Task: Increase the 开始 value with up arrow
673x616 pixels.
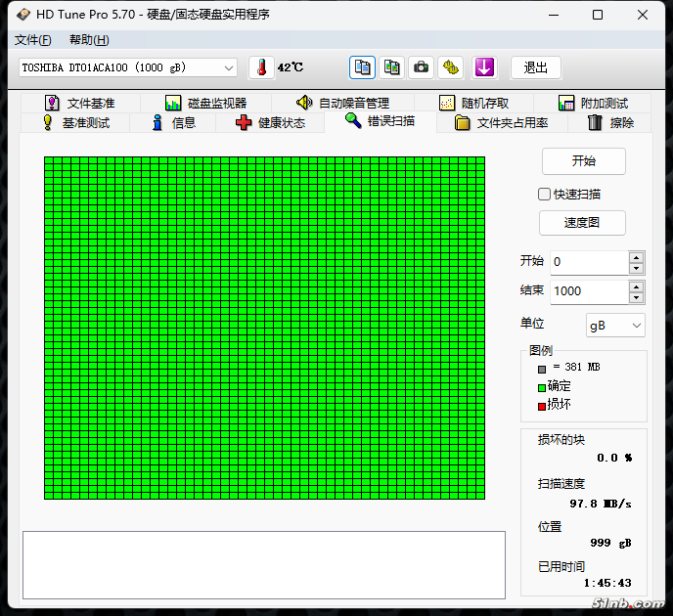Action: click(x=637, y=257)
